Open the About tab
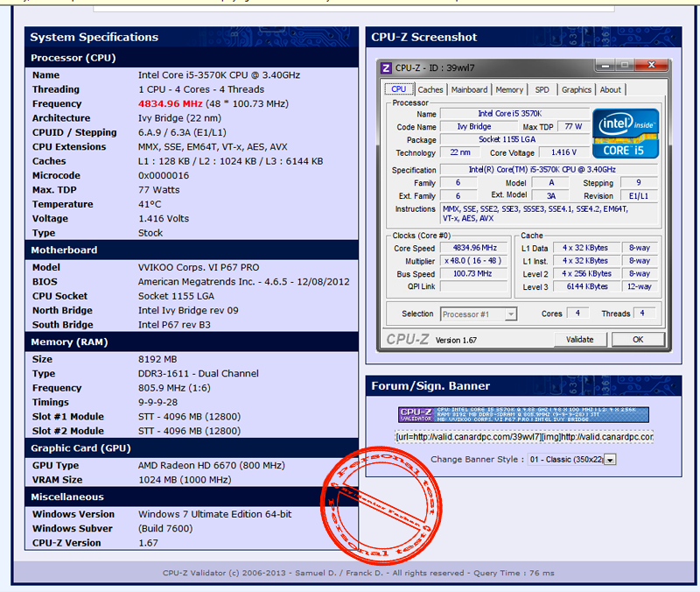This screenshot has height=592, width=700. [x=610, y=90]
